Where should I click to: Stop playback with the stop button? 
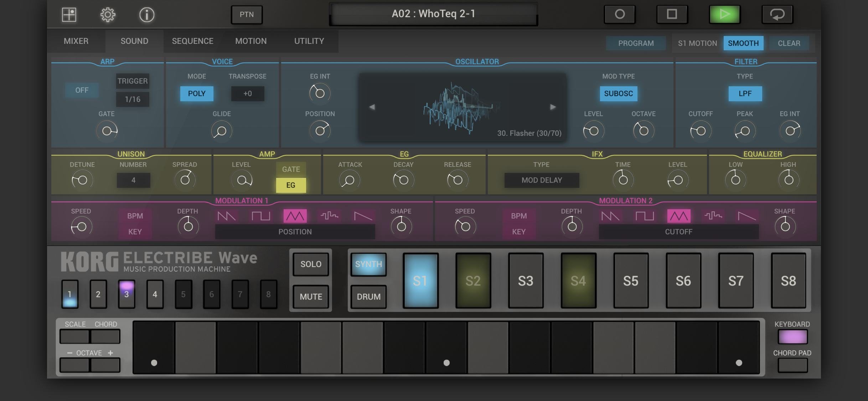coord(672,14)
